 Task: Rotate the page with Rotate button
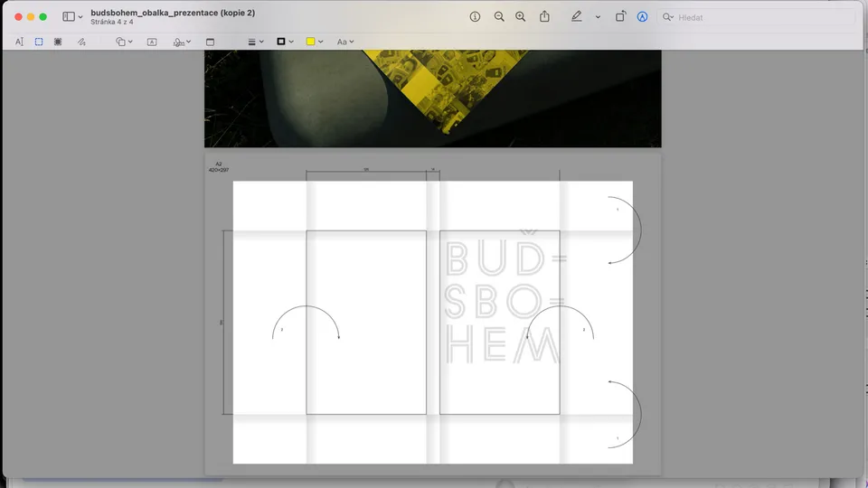tap(620, 17)
